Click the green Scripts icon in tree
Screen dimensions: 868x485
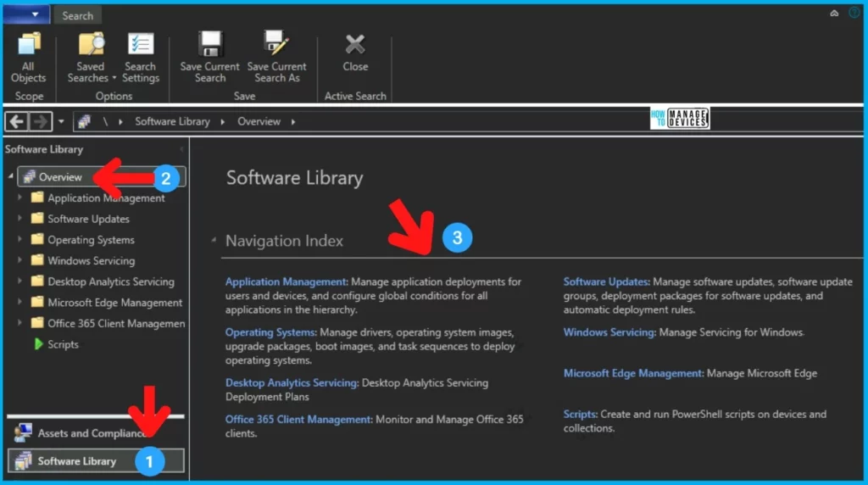[38, 343]
